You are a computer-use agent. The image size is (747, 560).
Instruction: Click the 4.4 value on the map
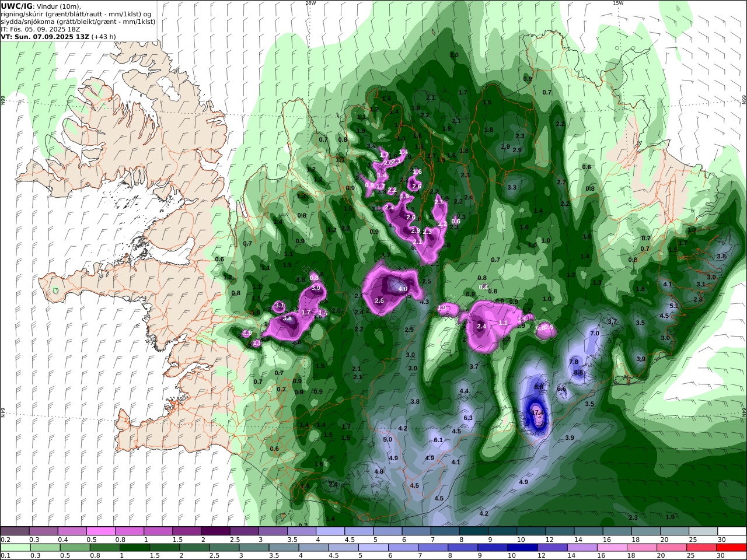(464, 391)
